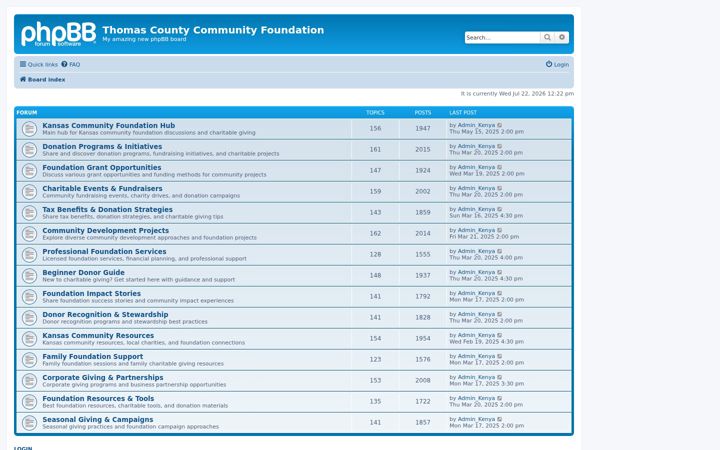Screen dimensions: 720x450
Task: Open Community Development Projects forum
Action: pos(106,231)
